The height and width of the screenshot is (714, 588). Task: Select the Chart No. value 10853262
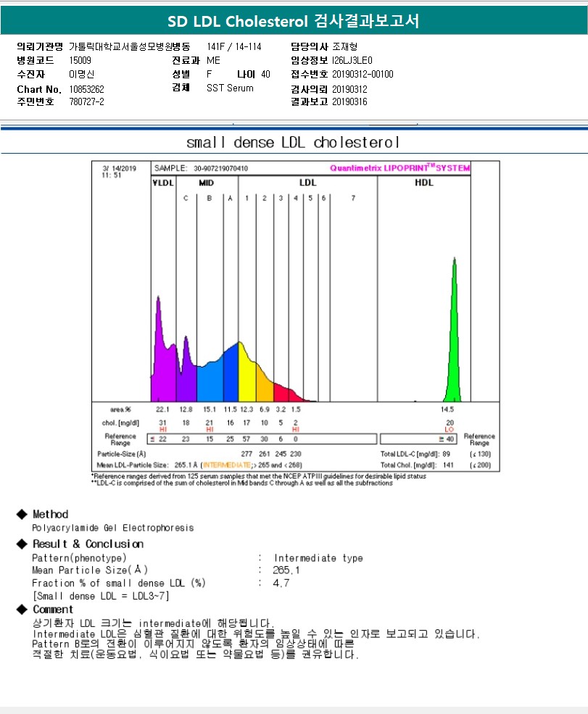(87, 88)
